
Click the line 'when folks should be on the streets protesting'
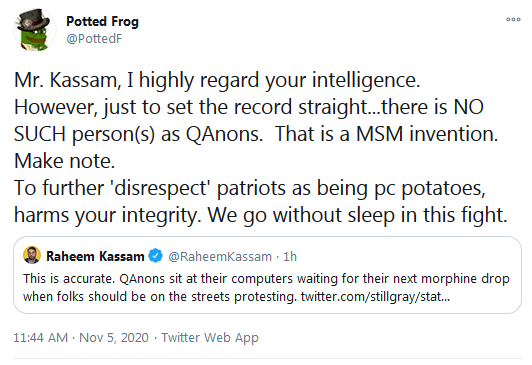(160, 297)
